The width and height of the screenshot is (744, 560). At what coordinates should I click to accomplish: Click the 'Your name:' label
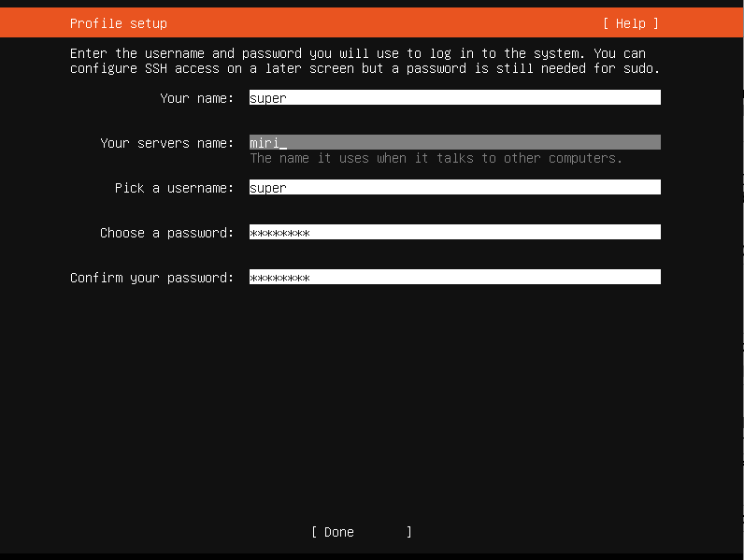click(x=196, y=98)
